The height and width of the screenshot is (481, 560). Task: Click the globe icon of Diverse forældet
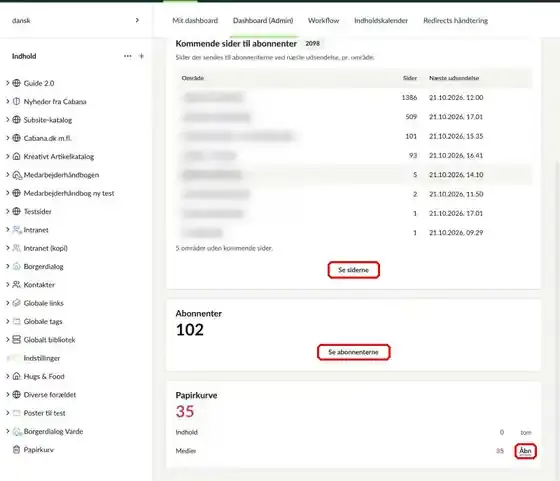[16, 395]
